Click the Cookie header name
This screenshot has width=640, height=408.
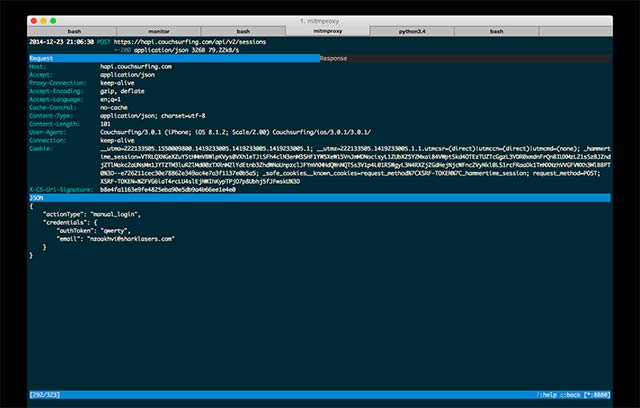tap(41, 148)
